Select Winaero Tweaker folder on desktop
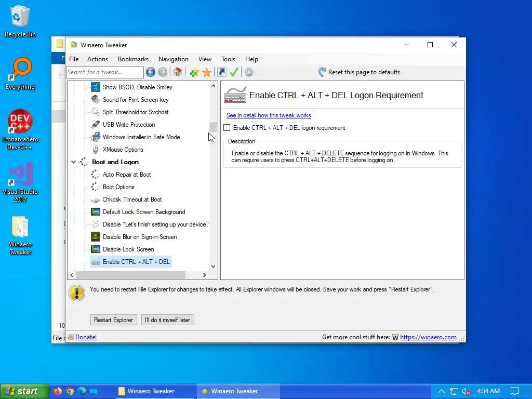 (x=20, y=235)
